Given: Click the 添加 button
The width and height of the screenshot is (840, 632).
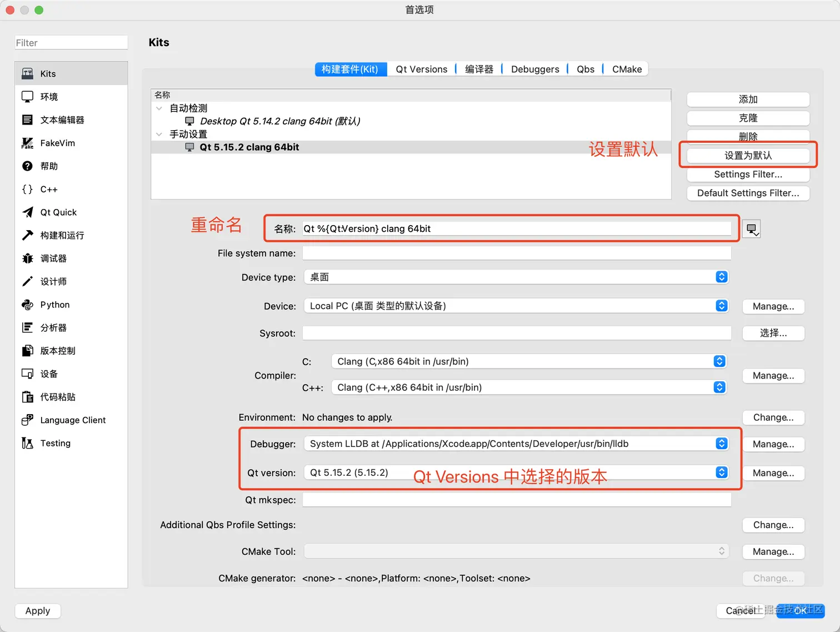Looking at the screenshot, I should coord(748,99).
